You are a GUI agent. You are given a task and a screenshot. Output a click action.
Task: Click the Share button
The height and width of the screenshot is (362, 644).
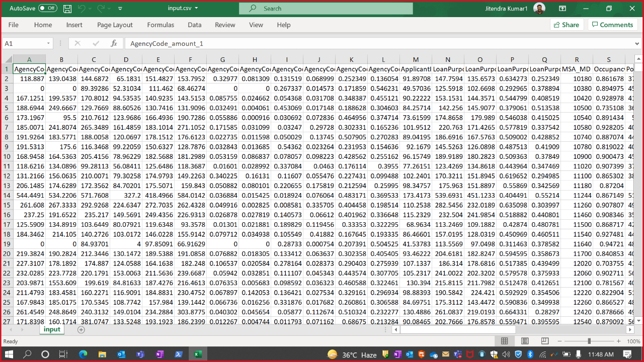[566, 25]
